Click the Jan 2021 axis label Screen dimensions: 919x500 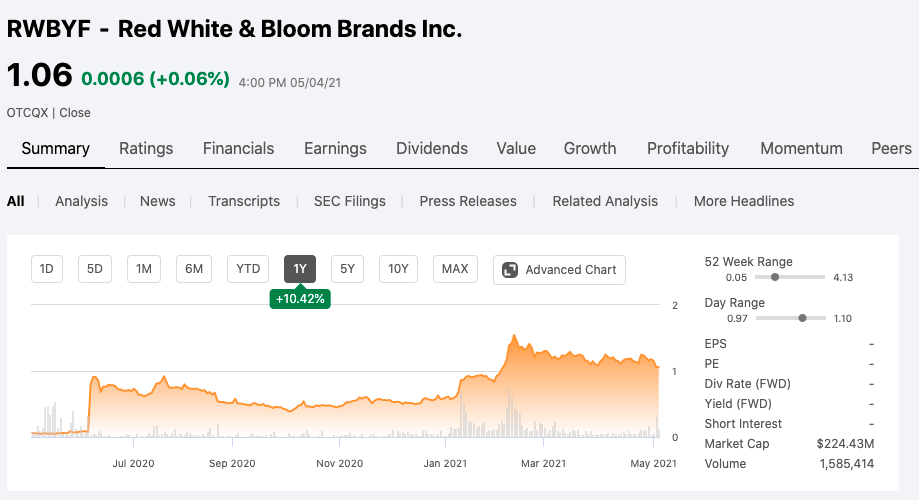445,464
